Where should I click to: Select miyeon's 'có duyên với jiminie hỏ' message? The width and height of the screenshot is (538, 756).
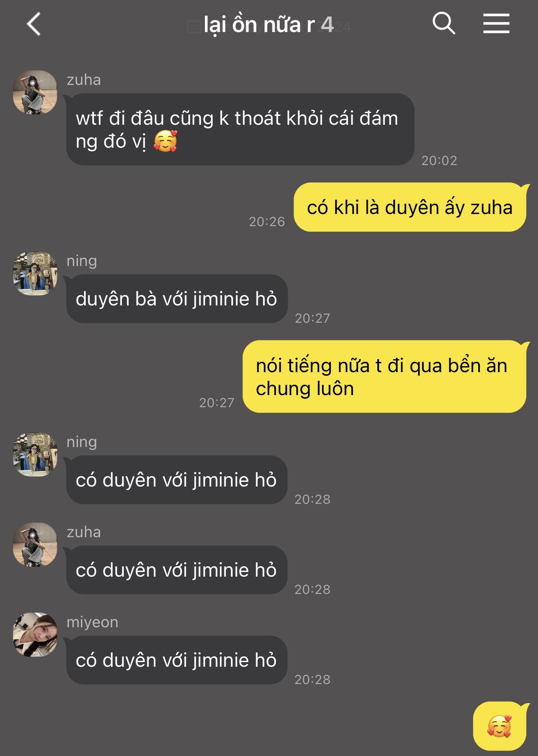(177, 660)
